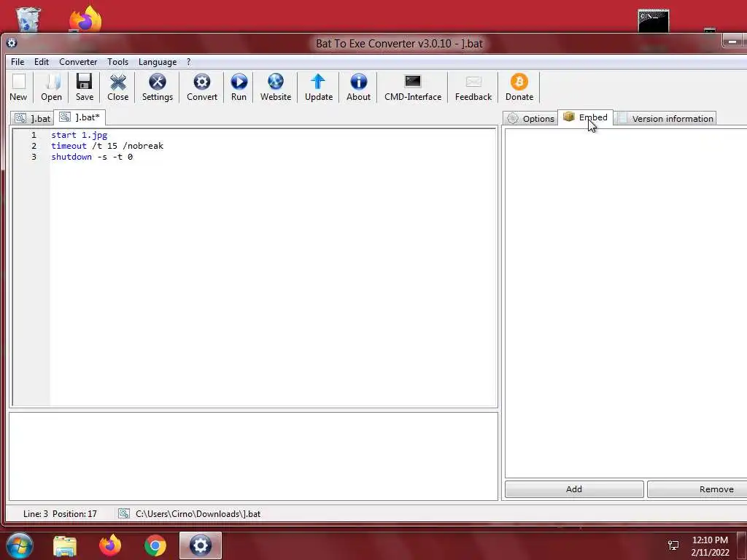Click the file path in status bar
The height and width of the screenshot is (560, 747).
click(x=198, y=514)
